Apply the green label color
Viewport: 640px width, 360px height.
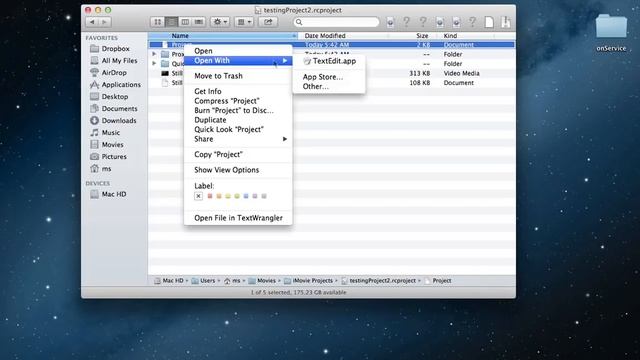(237, 196)
